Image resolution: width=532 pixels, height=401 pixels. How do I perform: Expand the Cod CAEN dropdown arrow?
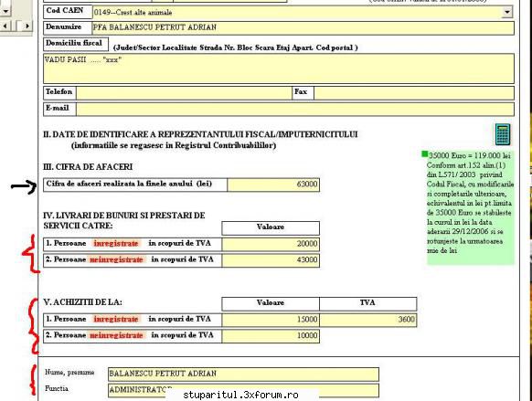pos(507,12)
